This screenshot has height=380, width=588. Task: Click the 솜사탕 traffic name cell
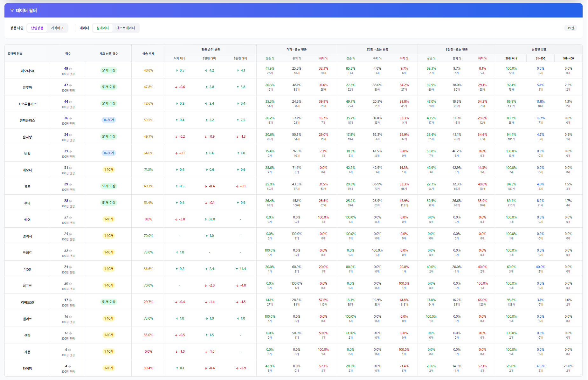[x=27, y=137]
